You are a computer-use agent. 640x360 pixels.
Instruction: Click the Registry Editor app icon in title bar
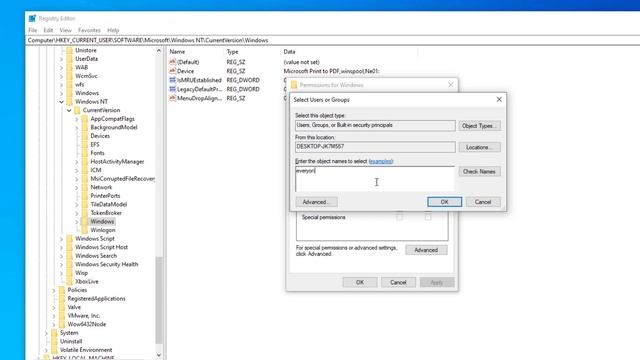32,18
